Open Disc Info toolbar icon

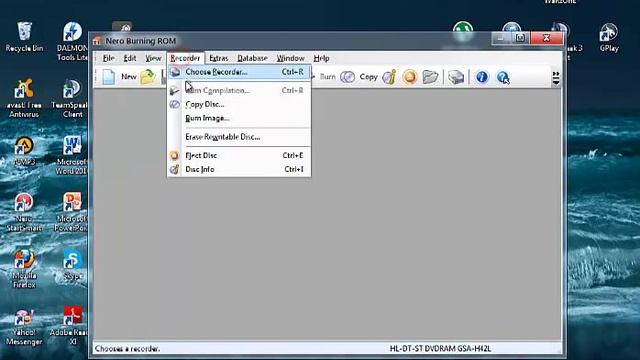coord(389,77)
